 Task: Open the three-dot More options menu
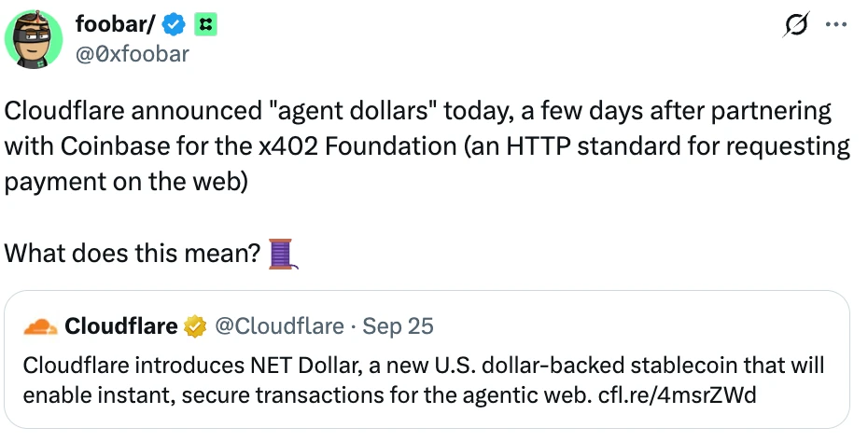point(835,27)
